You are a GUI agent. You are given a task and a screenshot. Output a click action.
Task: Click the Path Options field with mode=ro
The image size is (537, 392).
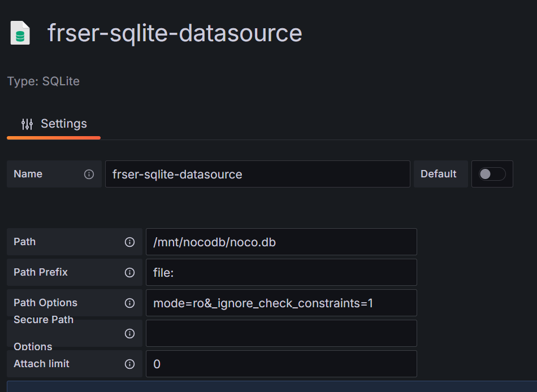(x=281, y=303)
